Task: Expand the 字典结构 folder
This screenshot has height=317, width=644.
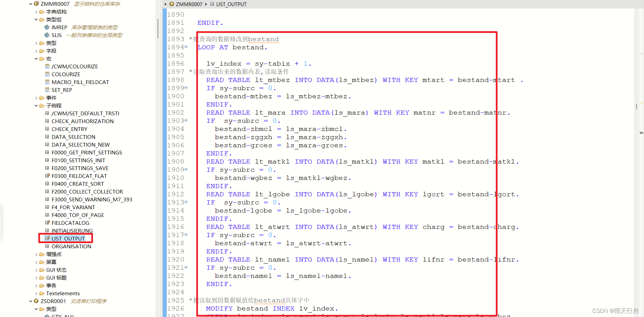Action: pos(36,12)
